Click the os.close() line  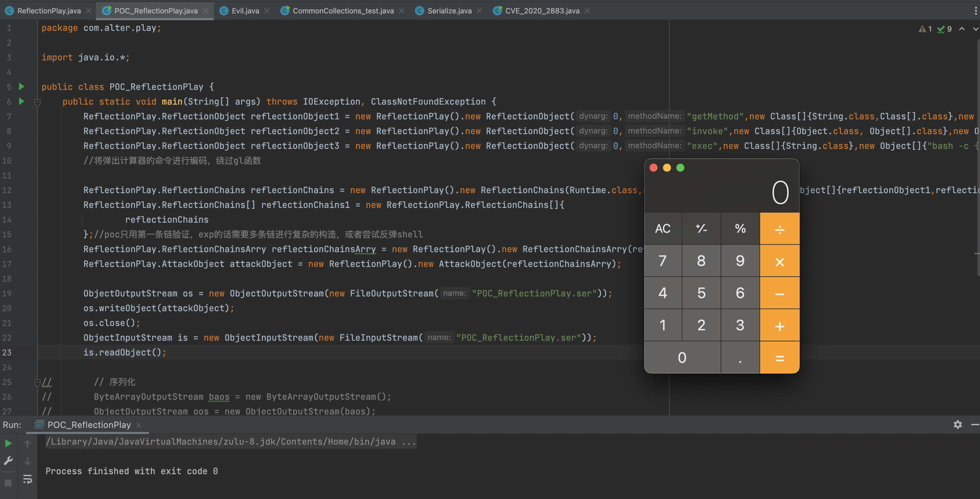pos(112,323)
